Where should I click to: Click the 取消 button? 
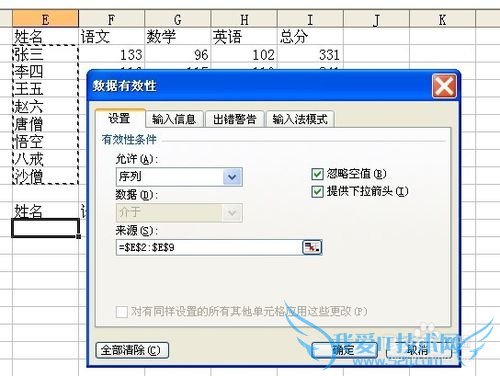click(x=419, y=350)
